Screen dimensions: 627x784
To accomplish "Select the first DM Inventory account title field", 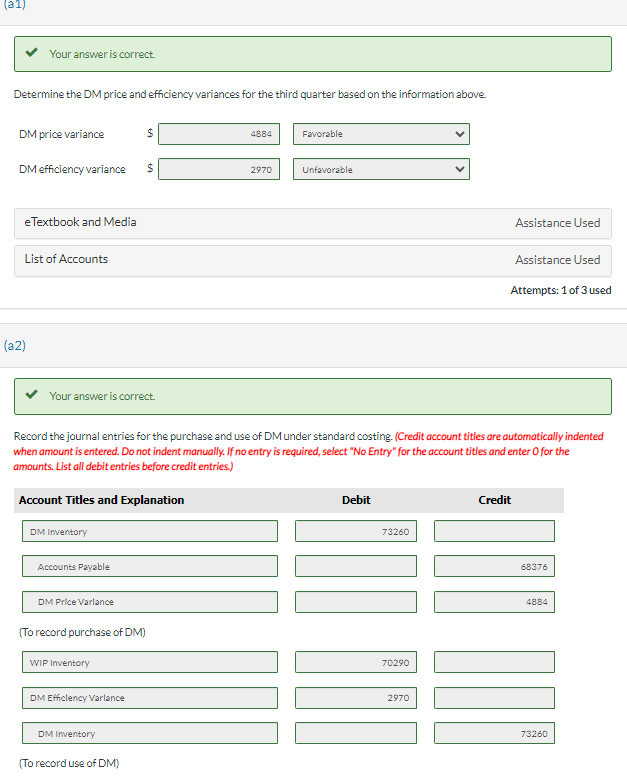I will (x=150, y=531).
